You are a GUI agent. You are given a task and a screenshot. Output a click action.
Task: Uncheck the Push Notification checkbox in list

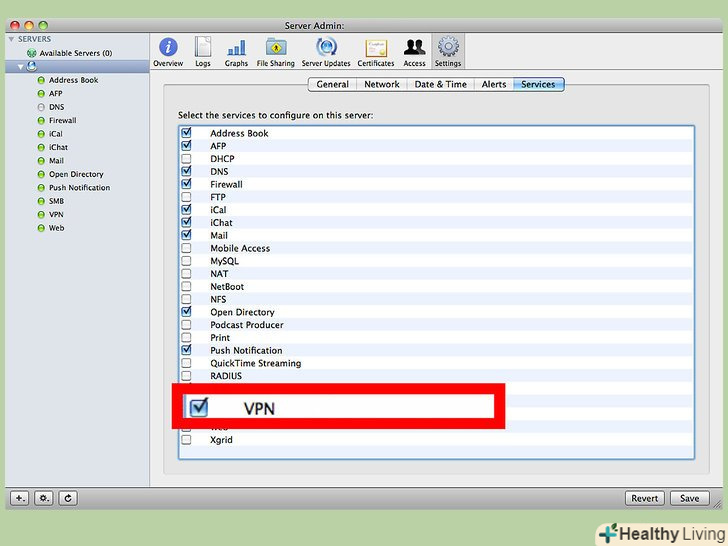pyautogui.click(x=186, y=350)
